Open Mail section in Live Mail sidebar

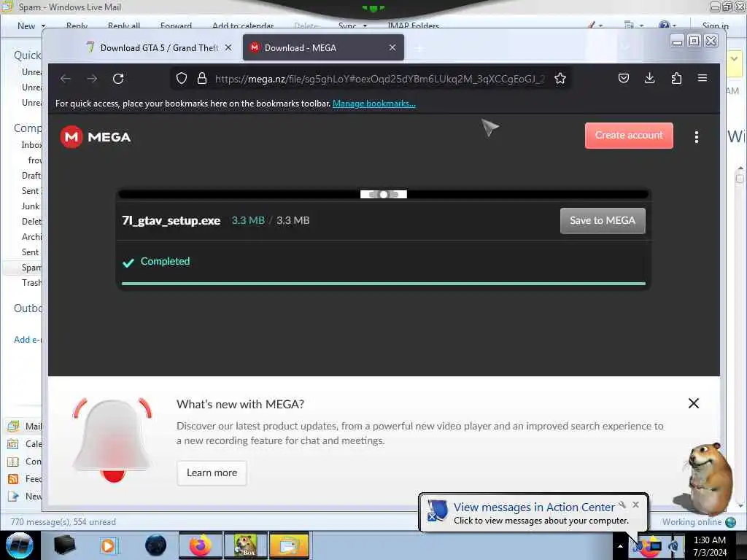click(x=25, y=426)
